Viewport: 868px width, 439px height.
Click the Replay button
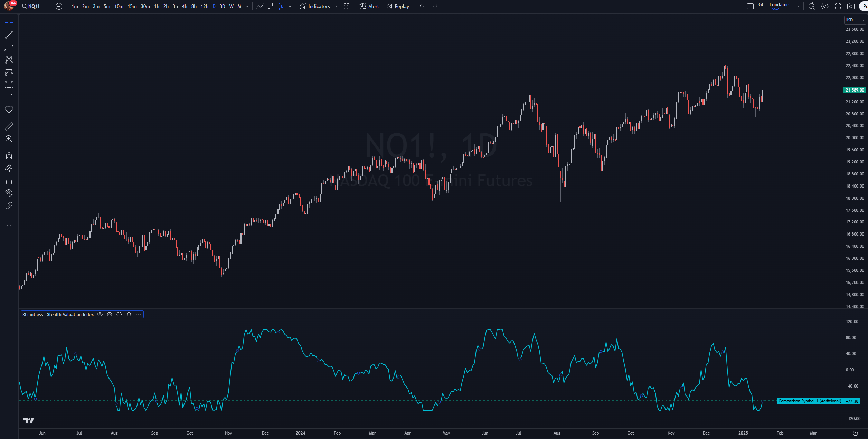(398, 6)
